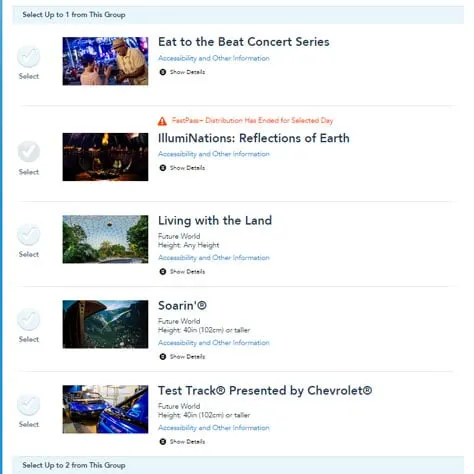Viewport: 474px width, 474px height.
Task: Click the IllumiNations fireworks thumbnail
Action: click(x=105, y=157)
